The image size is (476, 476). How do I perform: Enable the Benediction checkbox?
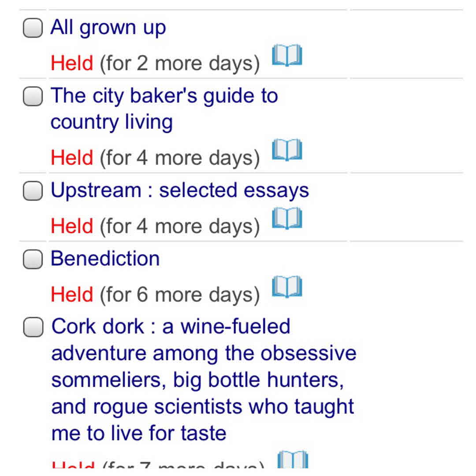tap(33, 259)
